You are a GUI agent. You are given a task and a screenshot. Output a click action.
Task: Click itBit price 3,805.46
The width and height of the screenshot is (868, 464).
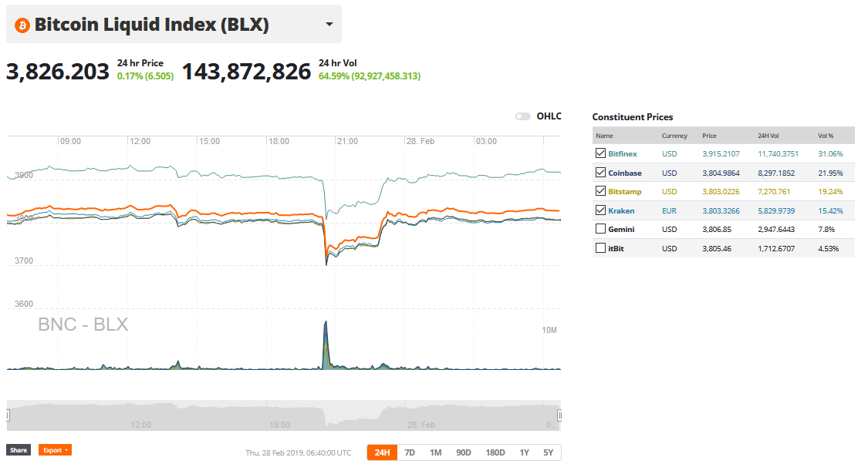point(717,249)
